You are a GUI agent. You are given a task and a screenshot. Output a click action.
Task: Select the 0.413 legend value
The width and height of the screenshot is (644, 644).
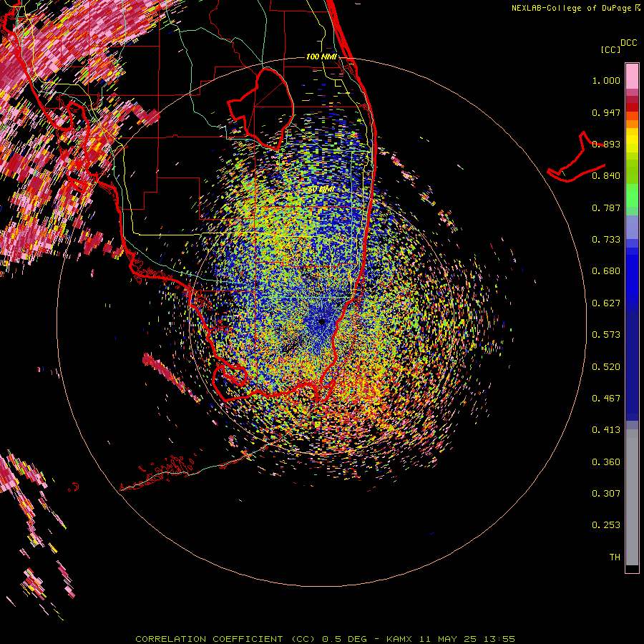[x=606, y=430]
